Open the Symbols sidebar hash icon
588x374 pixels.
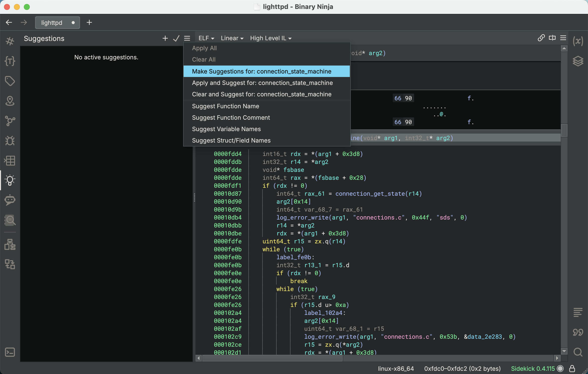10,41
